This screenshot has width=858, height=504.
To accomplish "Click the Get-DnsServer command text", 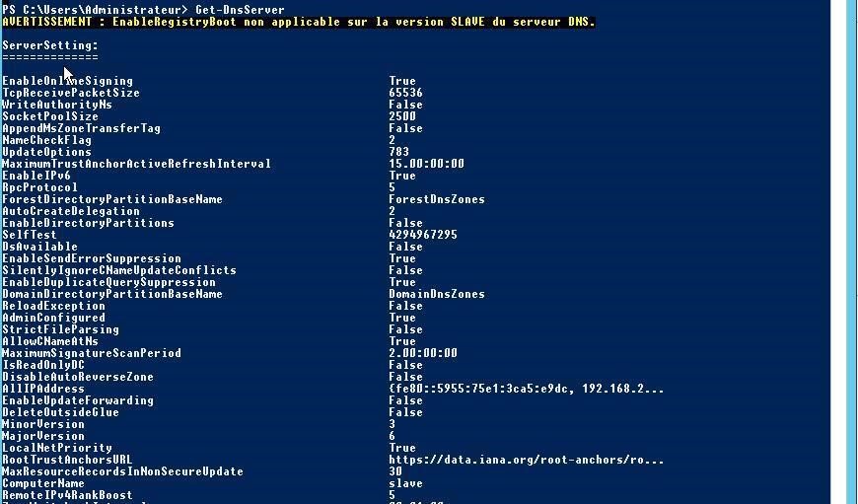I will tap(240, 10).
